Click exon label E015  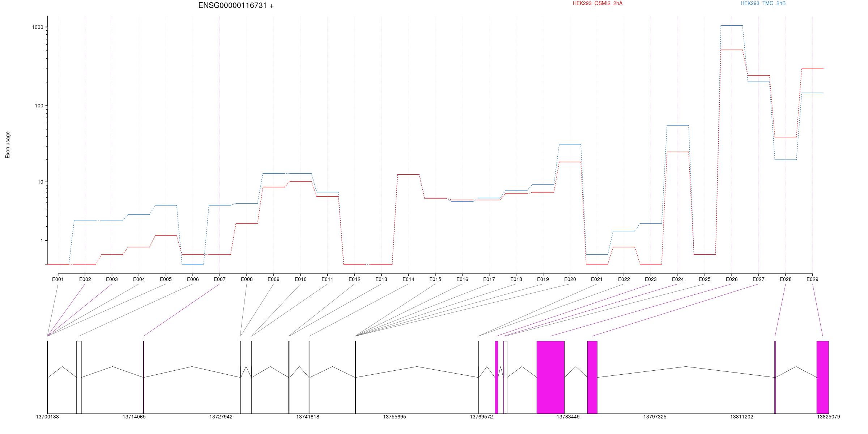tap(435, 279)
